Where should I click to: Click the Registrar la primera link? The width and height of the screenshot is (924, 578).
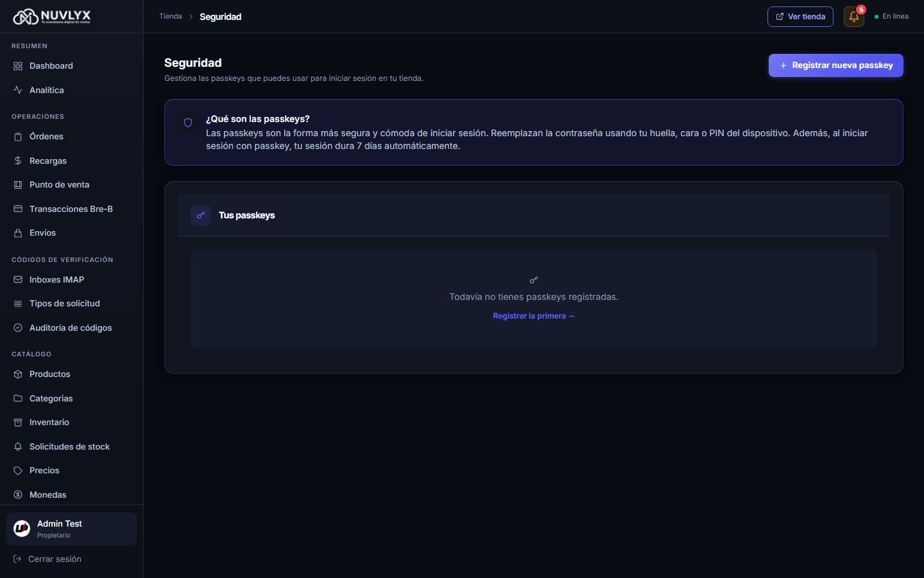(534, 316)
